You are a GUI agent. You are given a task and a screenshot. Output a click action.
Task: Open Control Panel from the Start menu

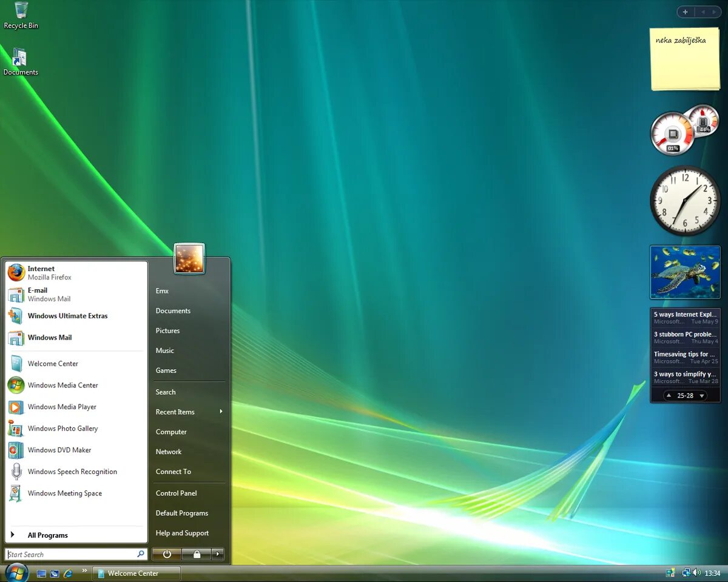click(176, 493)
